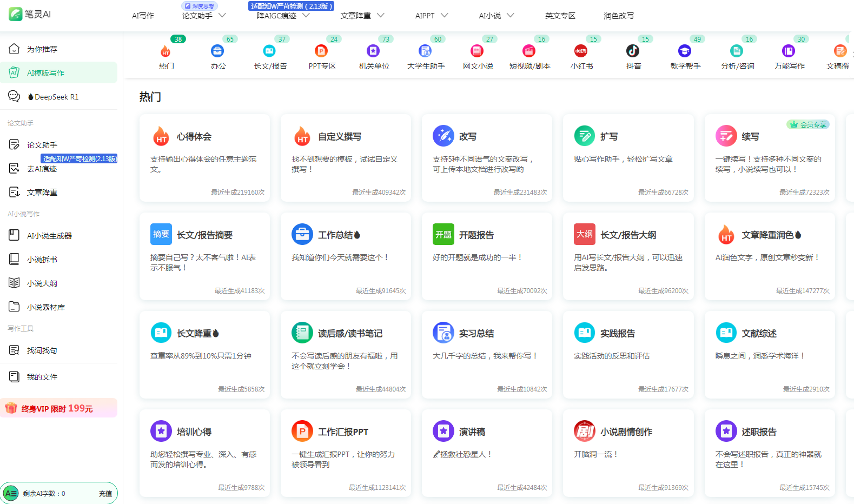Expand the 文章降重 top menu dropdown
This screenshot has width=854, height=504.
pyautogui.click(x=381, y=16)
